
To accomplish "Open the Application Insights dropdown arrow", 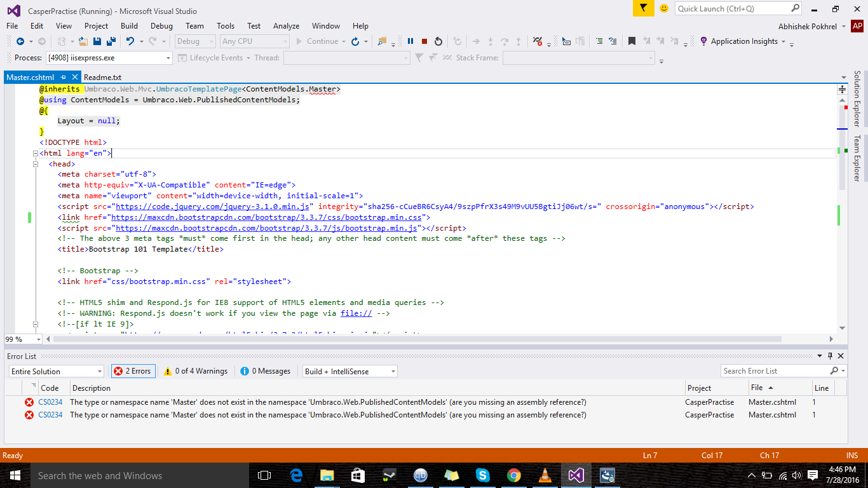I will click(x=783, y=41).
